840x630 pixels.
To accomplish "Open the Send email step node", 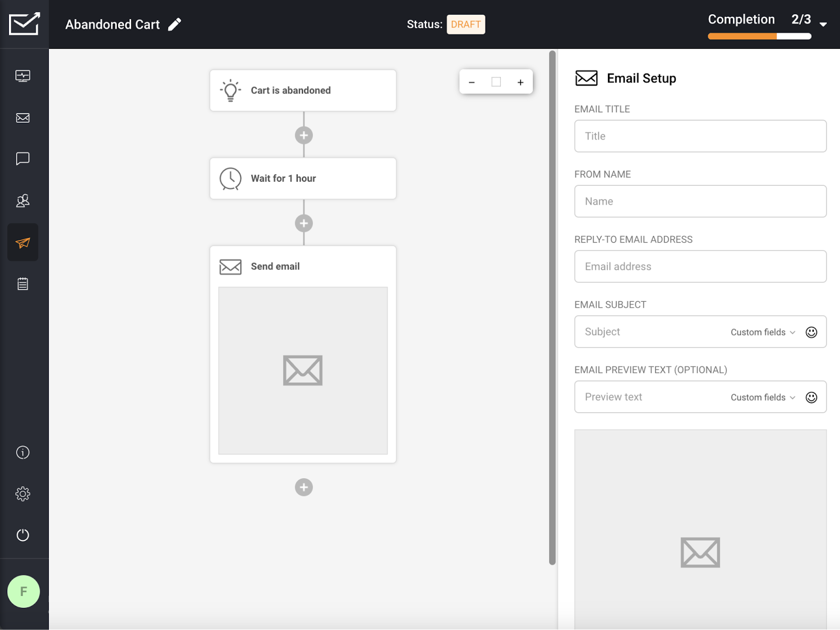I will click(x=303, y=266).
